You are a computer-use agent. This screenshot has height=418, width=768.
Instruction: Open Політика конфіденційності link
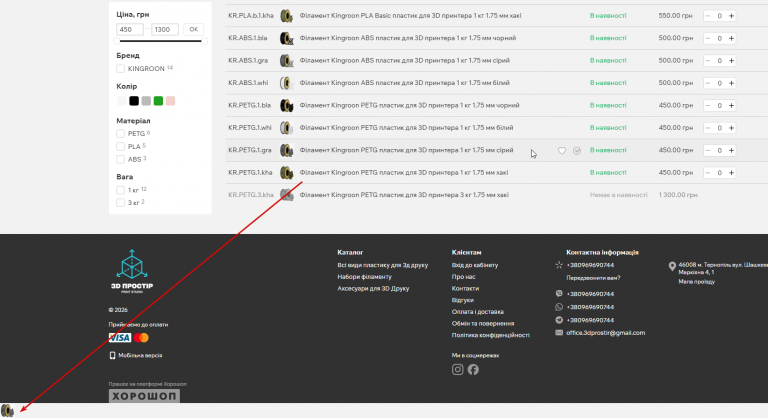click(x=490, y=335)
